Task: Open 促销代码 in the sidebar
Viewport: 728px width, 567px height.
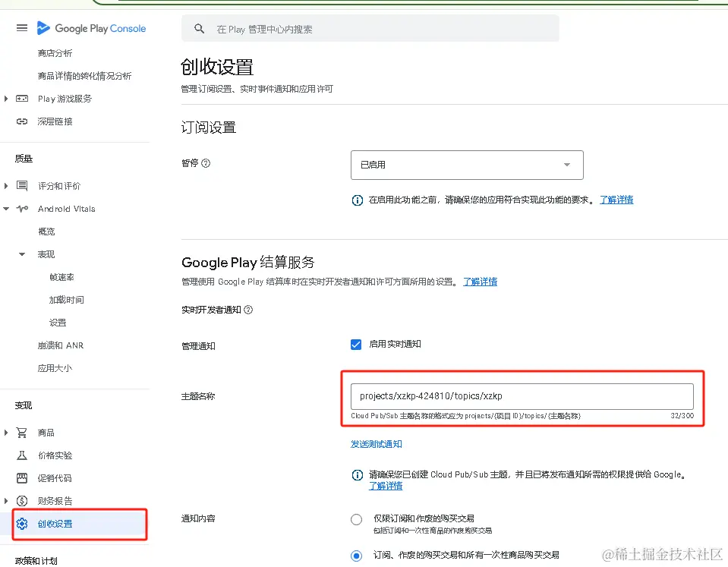Action: (x=55, y=478)
